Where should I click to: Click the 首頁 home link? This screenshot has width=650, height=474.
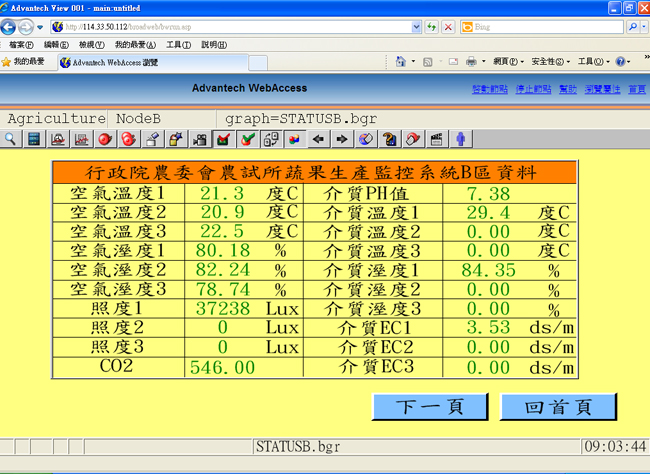point(637,89)
